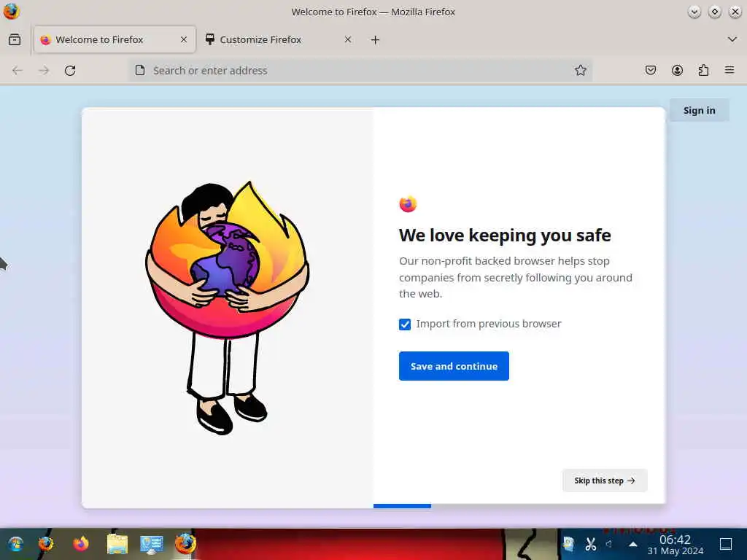Launch Firefox globe icon beside the start orb
Image resolution: width=747 pixels, height=560 pixels.
point(46,544)
